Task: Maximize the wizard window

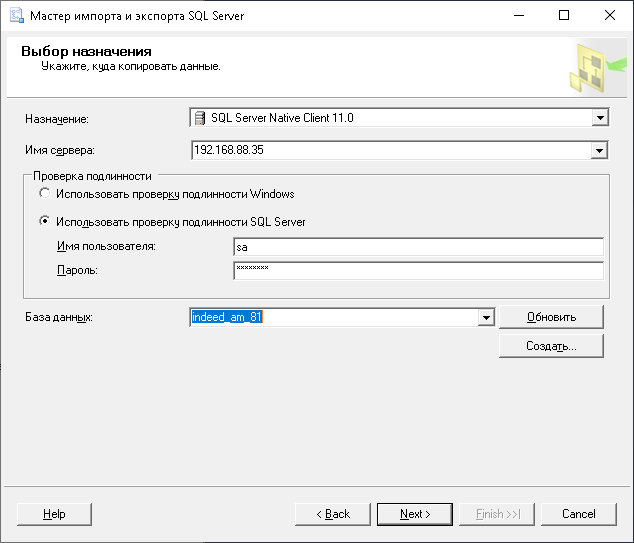Action: pyautogui.click(x=564, y=16)
